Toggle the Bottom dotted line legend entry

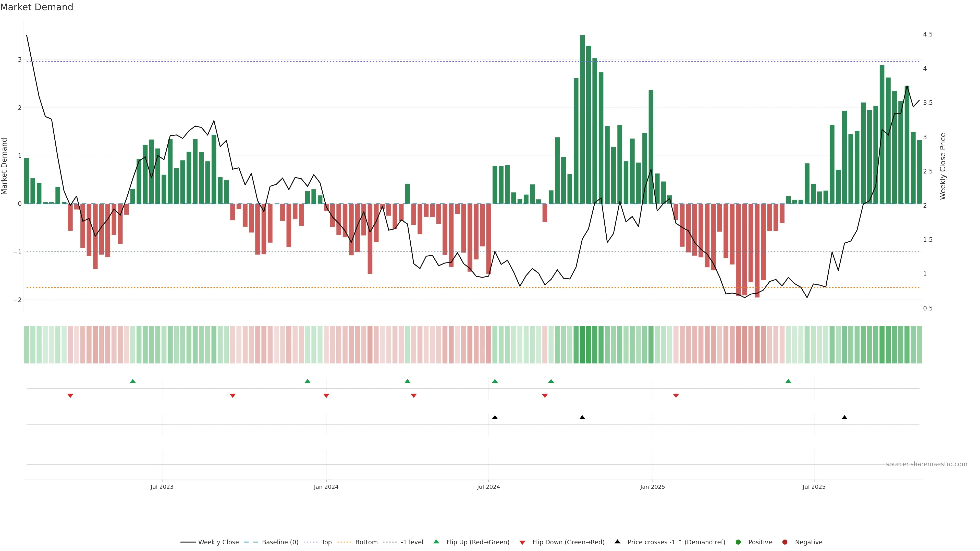366,542
